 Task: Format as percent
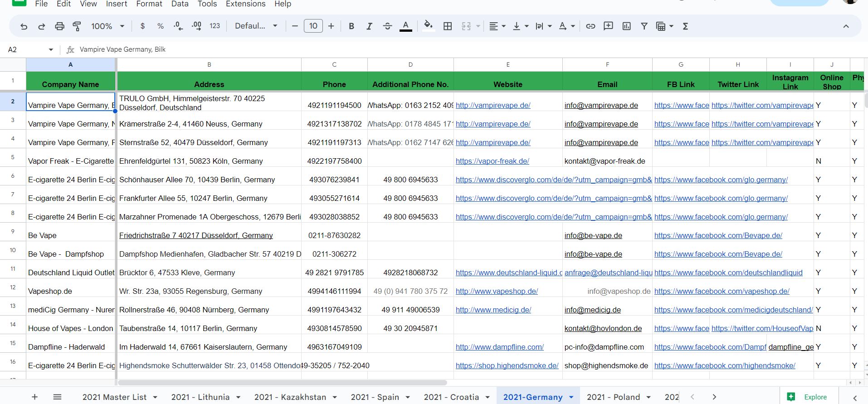click(160, 26)
